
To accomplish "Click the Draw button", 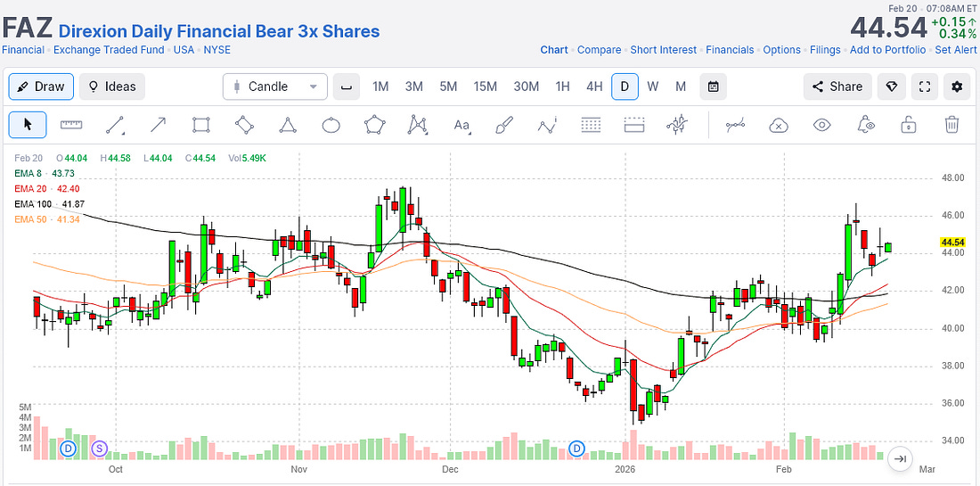I will click(41, 86).
